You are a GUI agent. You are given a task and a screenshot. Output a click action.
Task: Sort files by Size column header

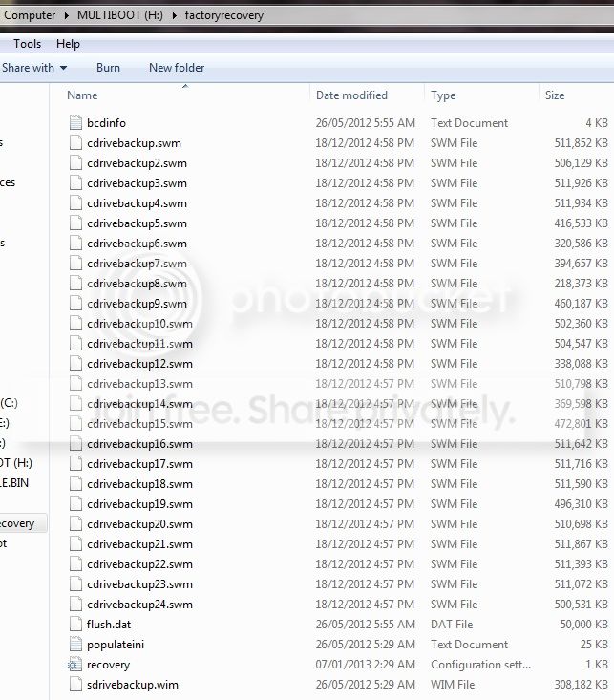coord(555,95)
